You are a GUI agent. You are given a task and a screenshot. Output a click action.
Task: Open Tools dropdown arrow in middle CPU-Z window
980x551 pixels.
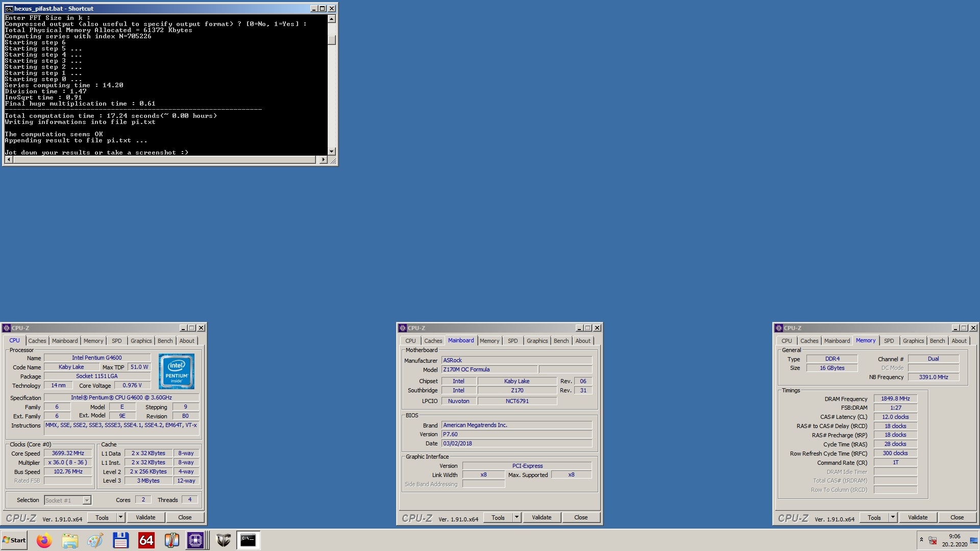pos(517,517)
